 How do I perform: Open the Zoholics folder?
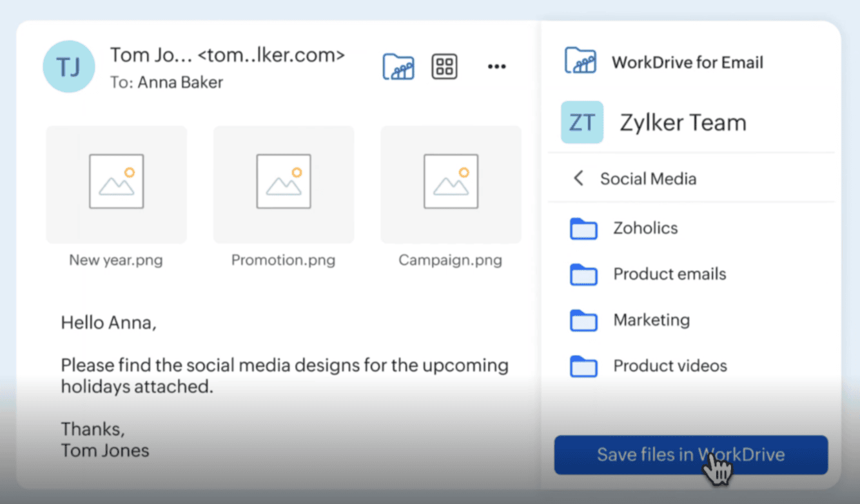pyautogui.click(x=624, y=228)
